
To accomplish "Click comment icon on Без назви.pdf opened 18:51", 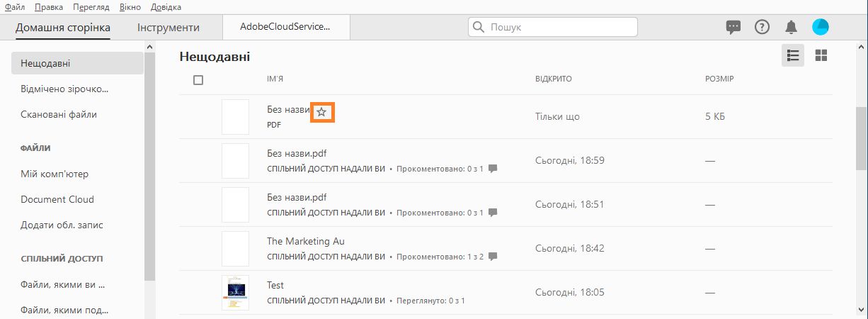I will click(493, 213).
